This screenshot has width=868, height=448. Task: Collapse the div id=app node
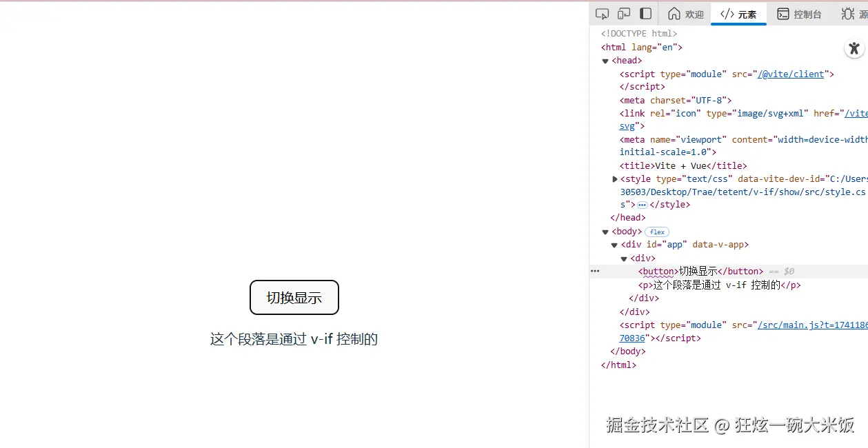pos(614,244)
